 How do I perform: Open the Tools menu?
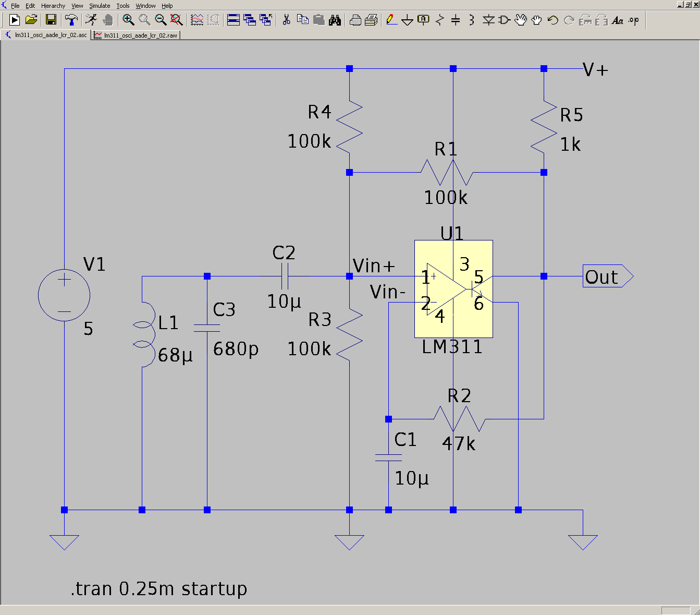(123, 6)
